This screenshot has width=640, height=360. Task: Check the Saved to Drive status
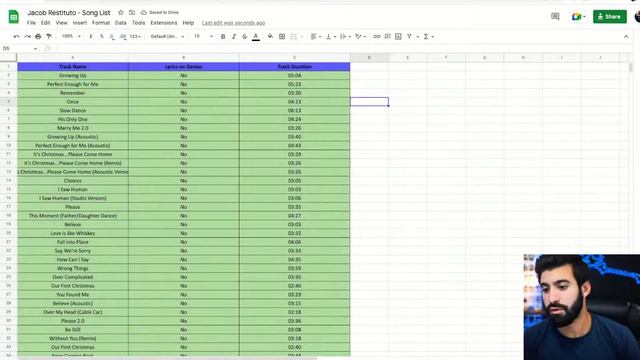(160, 13)
